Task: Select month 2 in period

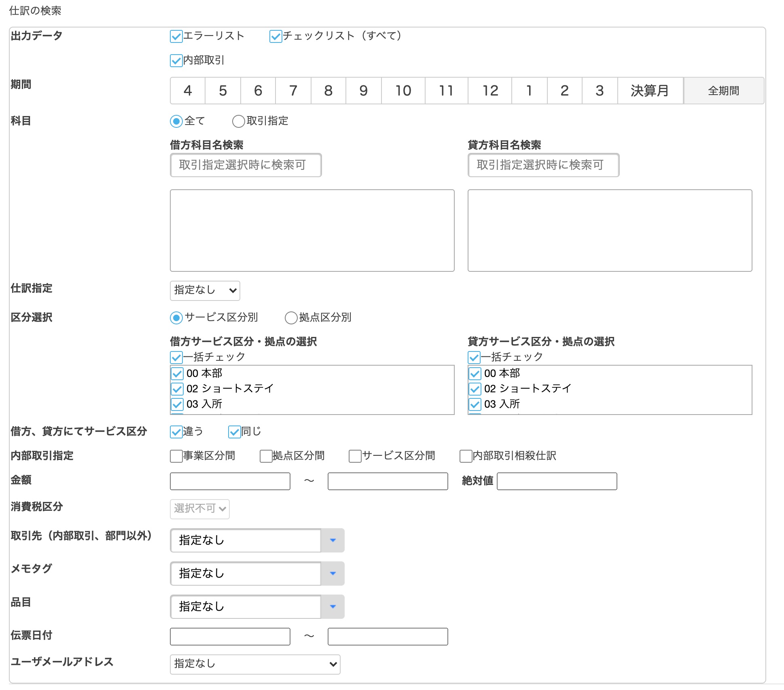Action: [565, 91]
